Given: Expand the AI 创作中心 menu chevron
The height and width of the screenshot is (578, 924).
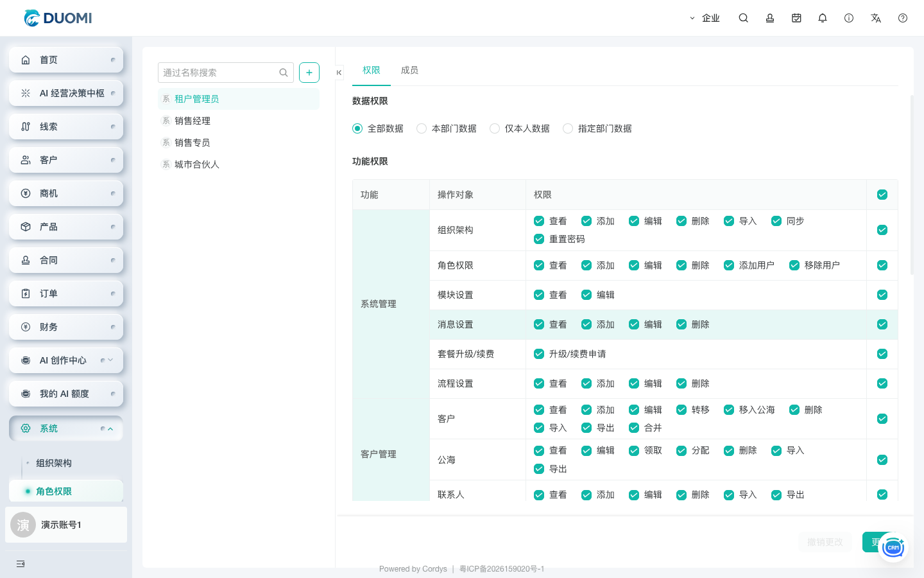Looking at the screenshot, I should (x=110, y=360).
